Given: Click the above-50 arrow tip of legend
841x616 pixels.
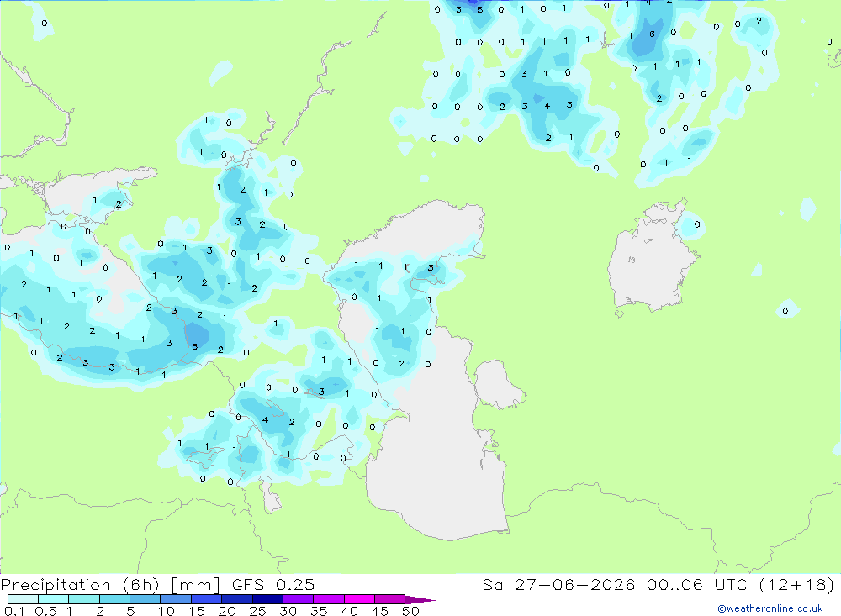Looking at the screenshot, I should click(420, 600).
